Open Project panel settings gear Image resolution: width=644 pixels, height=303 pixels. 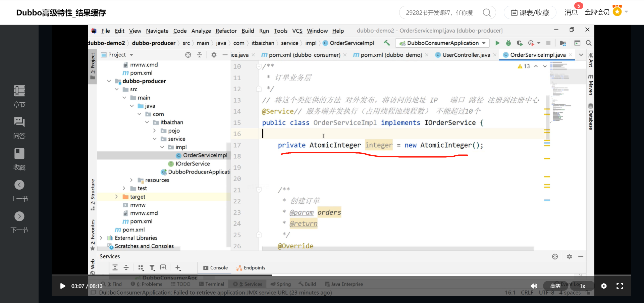[x=214, y=55]
